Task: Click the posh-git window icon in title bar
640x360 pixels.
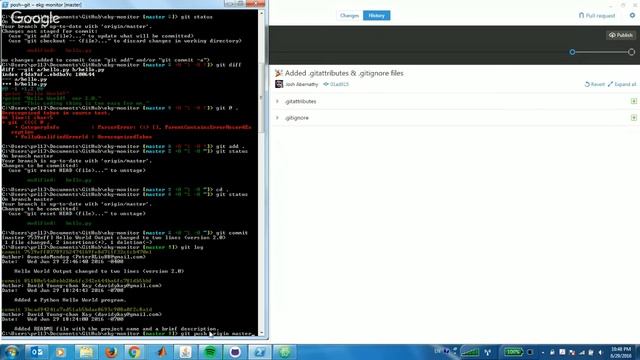Action: click(x=5, y=4)
